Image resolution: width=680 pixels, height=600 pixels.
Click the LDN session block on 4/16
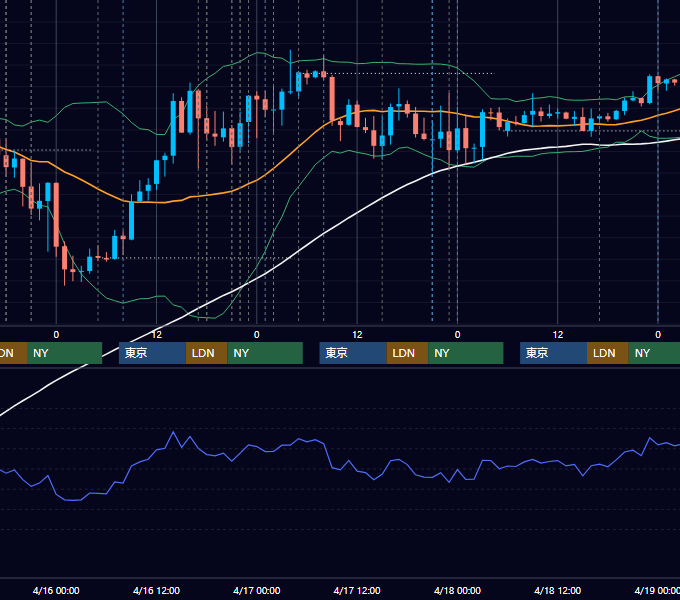(206, 353)
